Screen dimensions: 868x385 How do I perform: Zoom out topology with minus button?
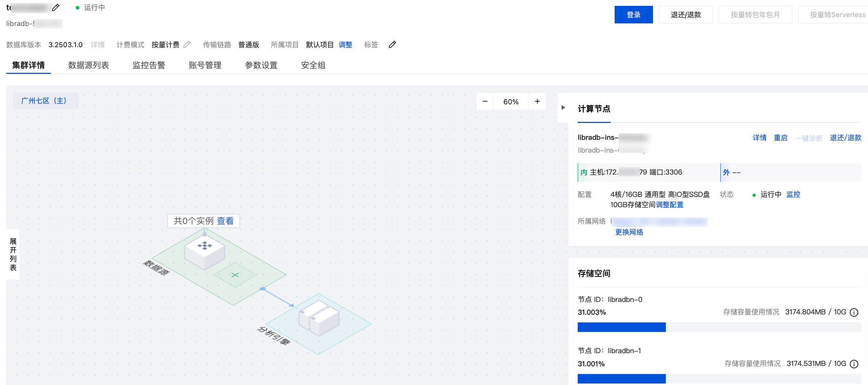pyautogui.click(x=485, y=101)
